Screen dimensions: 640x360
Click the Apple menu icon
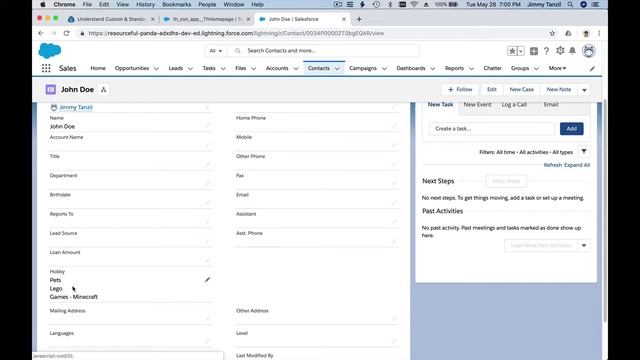click(42, 4)
